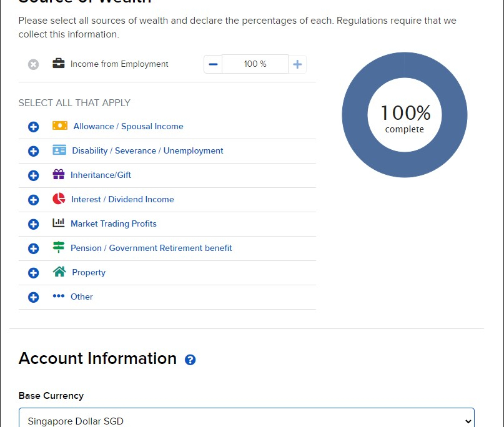The width and height of the screenshot is (504, 427).
Task: Select the Inheritance/Gift option
Action: (x=101, y=175)
